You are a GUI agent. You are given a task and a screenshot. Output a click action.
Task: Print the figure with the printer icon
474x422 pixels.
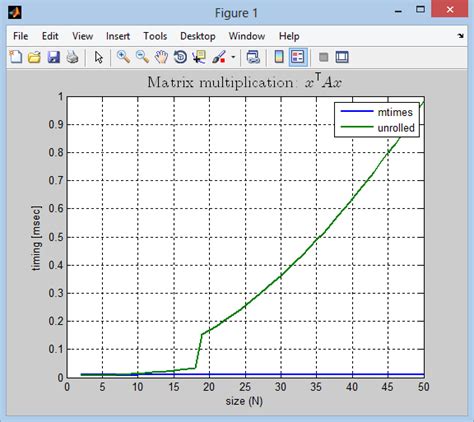[x=72, y=57]
